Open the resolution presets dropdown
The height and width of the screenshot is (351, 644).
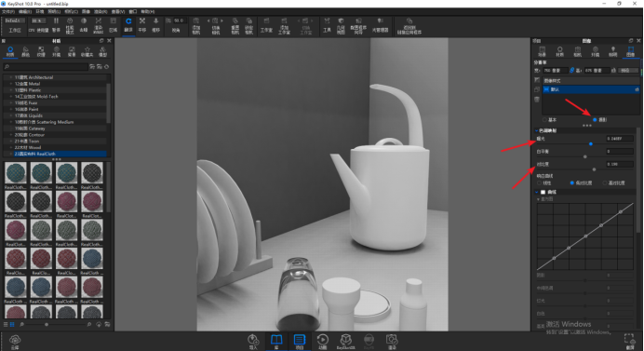point(628,70)
